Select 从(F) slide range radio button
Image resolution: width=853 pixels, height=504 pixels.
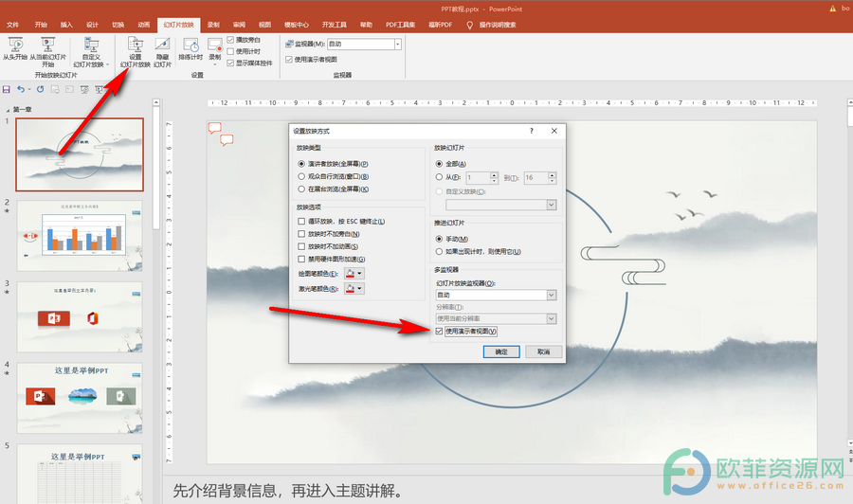coord(439,177)
